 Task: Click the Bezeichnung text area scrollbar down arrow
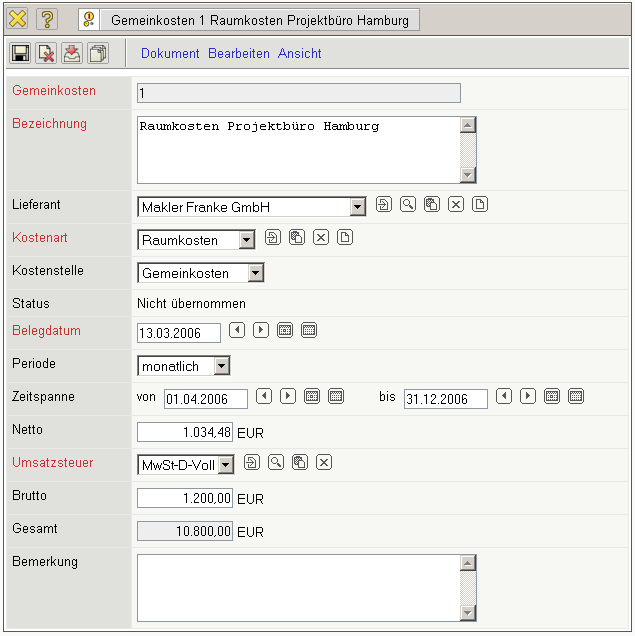click(467, 175)
